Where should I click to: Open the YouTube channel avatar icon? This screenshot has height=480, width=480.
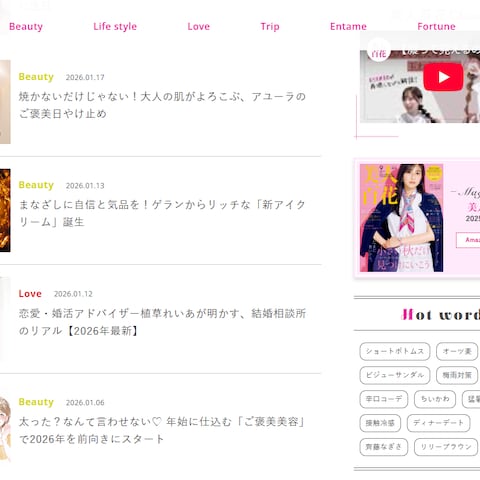point(379,50)
